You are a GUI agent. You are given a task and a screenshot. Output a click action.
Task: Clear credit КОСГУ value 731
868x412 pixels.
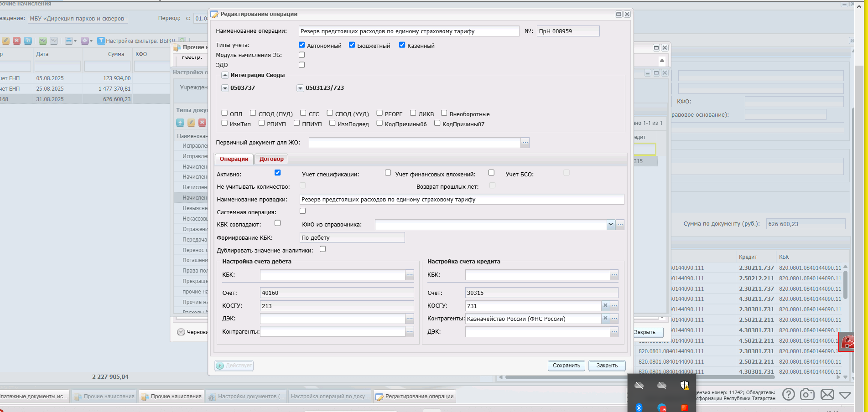point(605,306)
